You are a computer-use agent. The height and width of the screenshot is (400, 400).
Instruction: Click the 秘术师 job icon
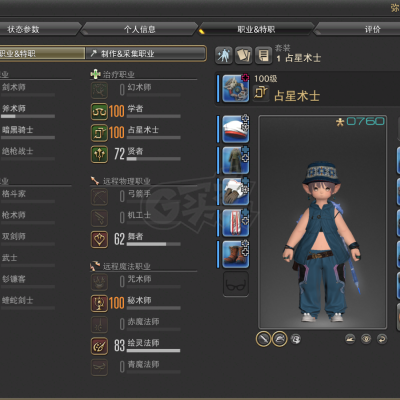tap(99, 303)
